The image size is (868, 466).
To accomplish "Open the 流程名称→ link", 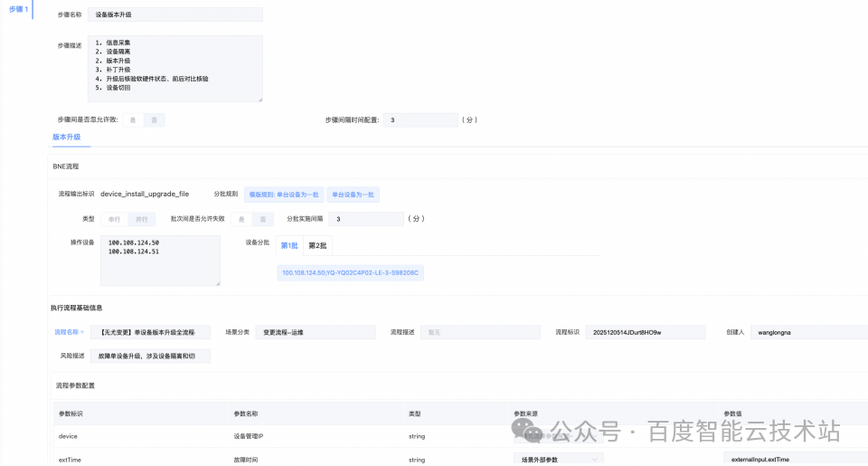I will (70, 332).
